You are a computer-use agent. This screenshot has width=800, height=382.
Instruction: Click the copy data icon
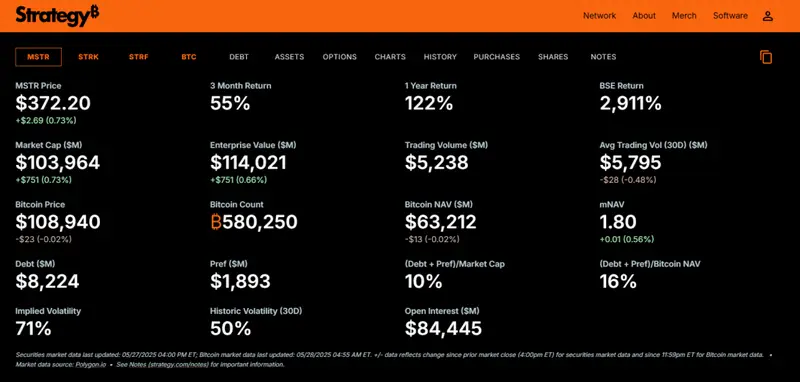(x=766, y=57)
